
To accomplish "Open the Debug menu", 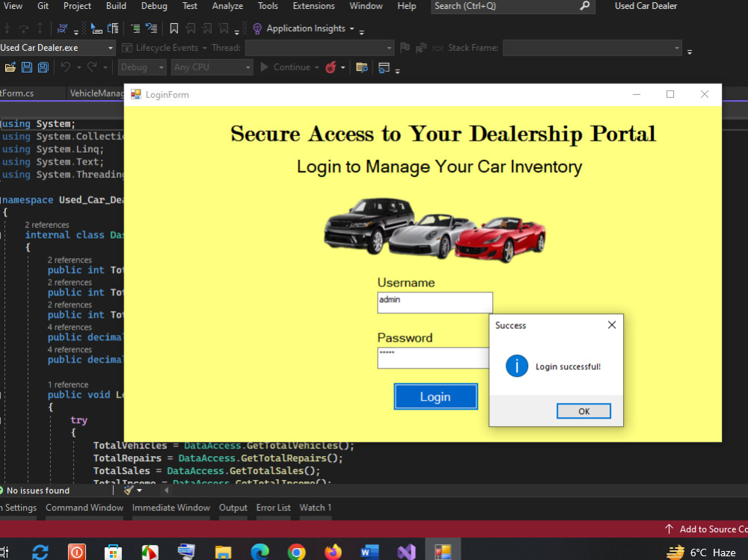I will point(154,6).
